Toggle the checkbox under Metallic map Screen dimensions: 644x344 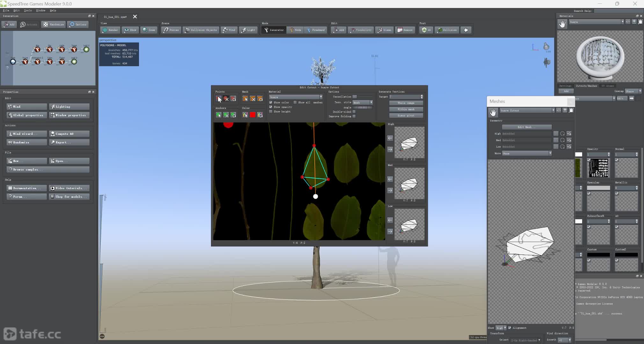coord(617,193)
